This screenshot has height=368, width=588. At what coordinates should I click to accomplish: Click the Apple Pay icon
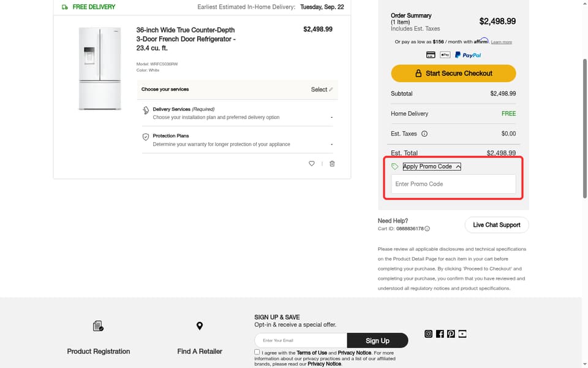coord(445,55)
